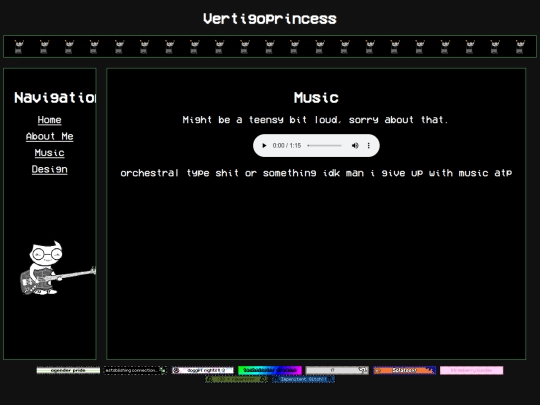
Task: Click the 'Might be a teensy bit loud' text
Action: click(315, 120)
